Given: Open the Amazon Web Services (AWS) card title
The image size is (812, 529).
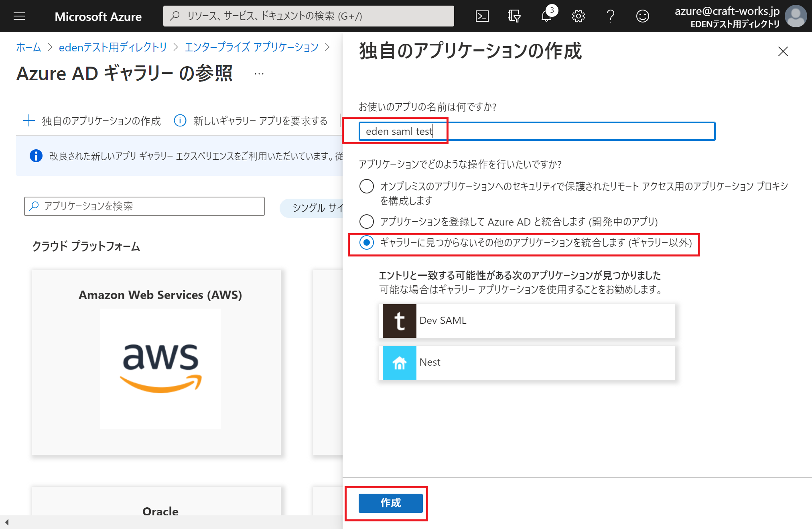Looking at the screenshot, I should pyautogui.click(x=160, y=295).
